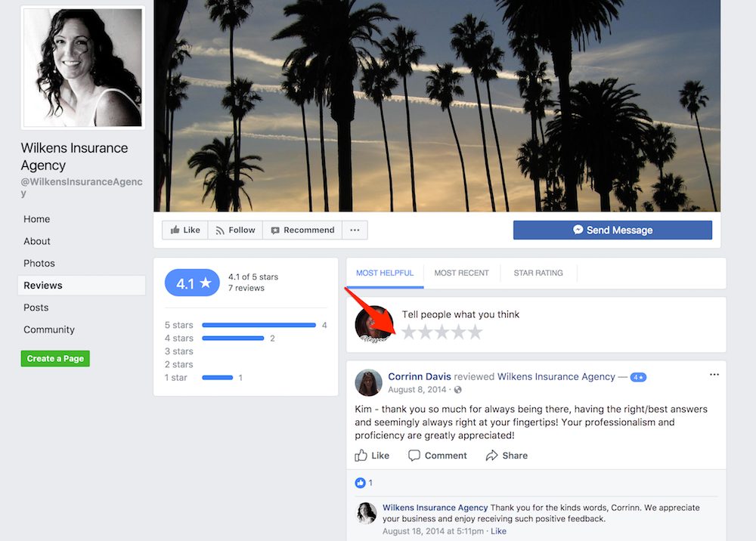Rate the page one star

pos(409,332)
